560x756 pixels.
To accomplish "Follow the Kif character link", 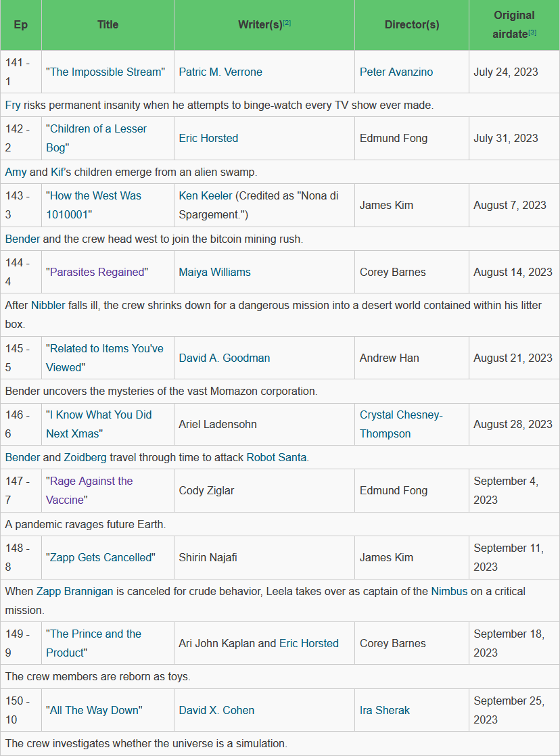I will (57, 172).
